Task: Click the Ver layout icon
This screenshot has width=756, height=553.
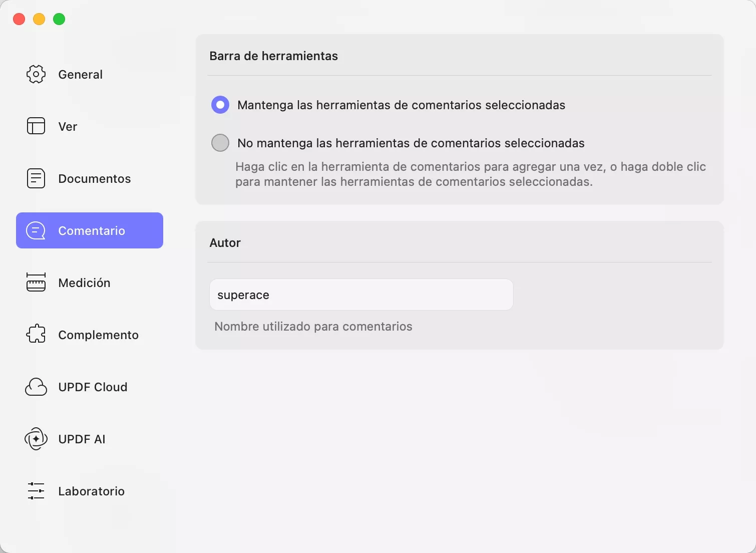Action: [x=36, y=126]
